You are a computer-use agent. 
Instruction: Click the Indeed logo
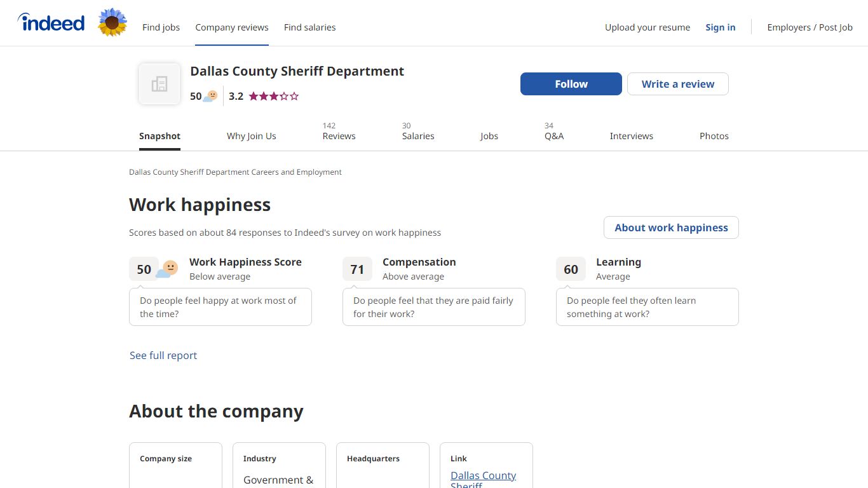point(51,23)
